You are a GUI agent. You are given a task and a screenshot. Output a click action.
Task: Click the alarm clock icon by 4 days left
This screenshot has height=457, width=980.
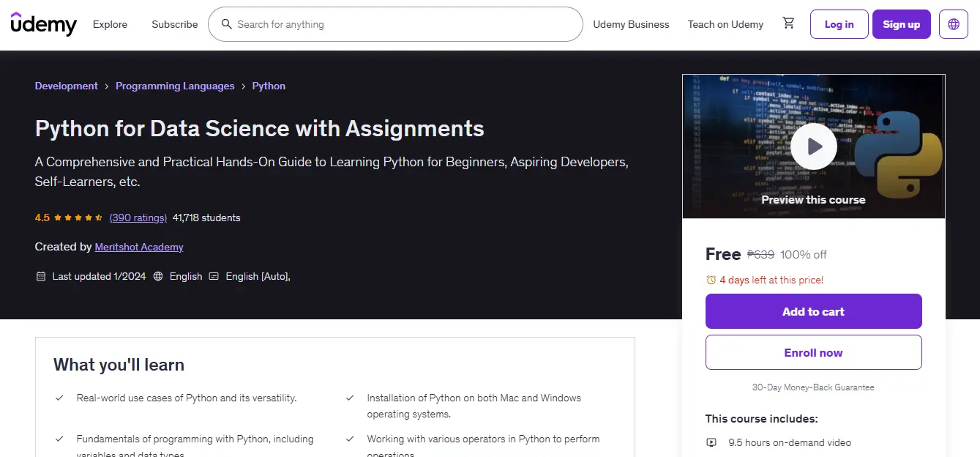click(x=711, y=280)
